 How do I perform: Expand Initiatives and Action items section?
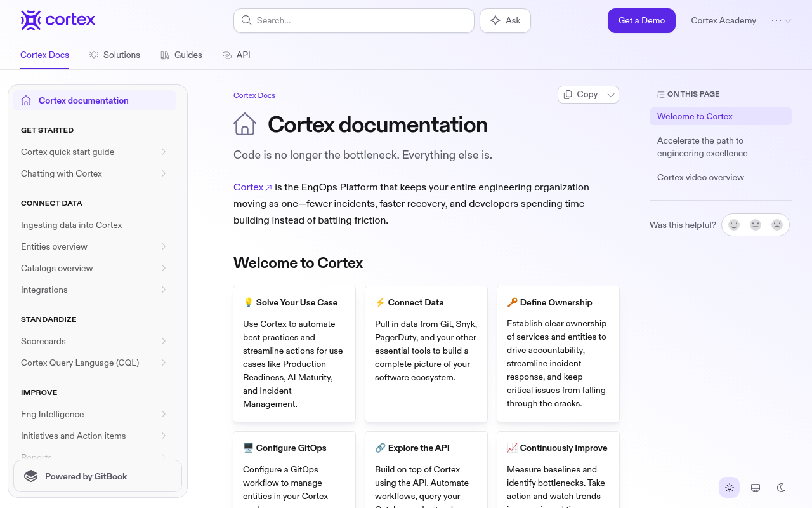click(164, 436)
